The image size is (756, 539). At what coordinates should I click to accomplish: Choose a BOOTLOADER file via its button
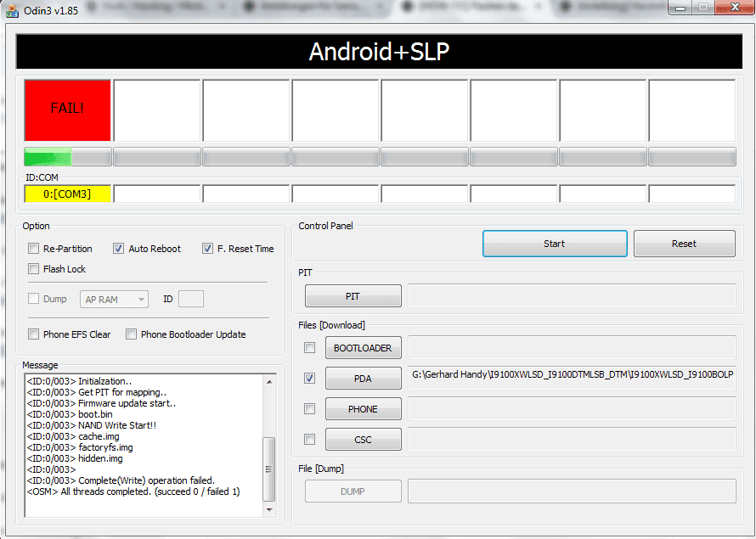363,348
